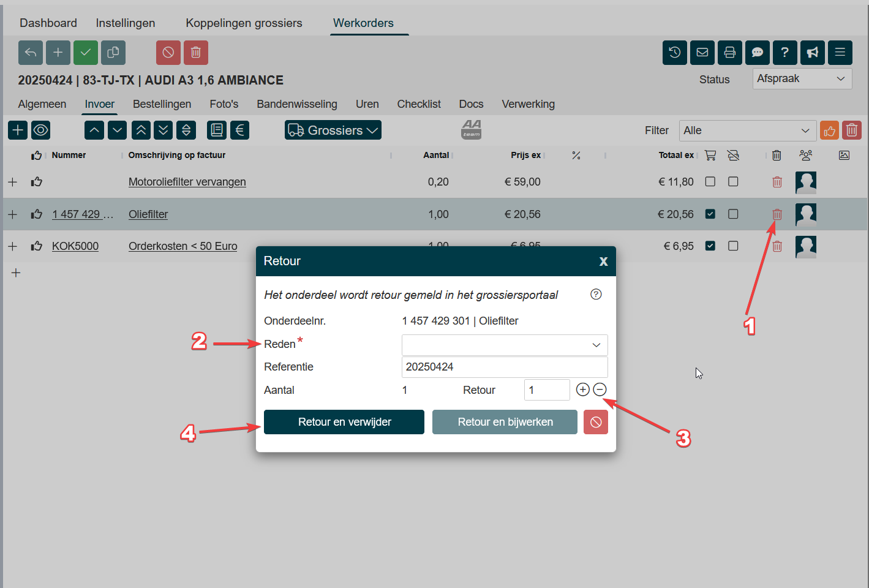This screenshot has width=869, height=588.
Task: Toggle the eye visibility icon in toolbar
Action: pos(41,130)
